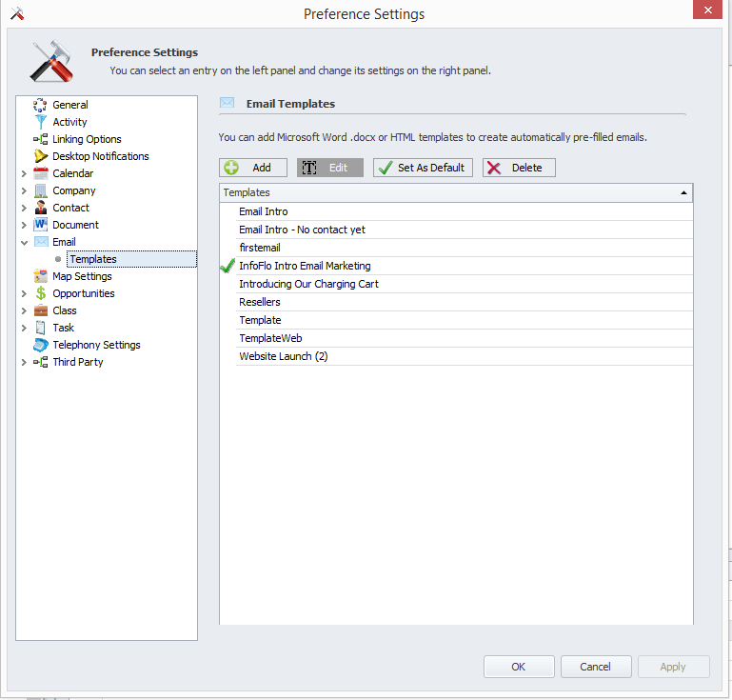This screenshot has width=732, height=700.
Task: Expand the Company tree node
Action: coord(24,190)
